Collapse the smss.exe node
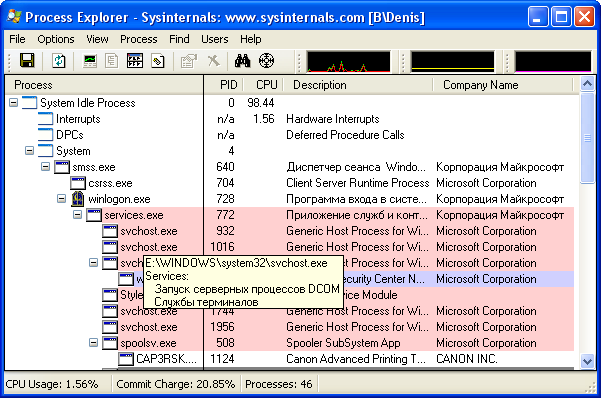Viewport: 601px width, 398px height. click(46, 167)
